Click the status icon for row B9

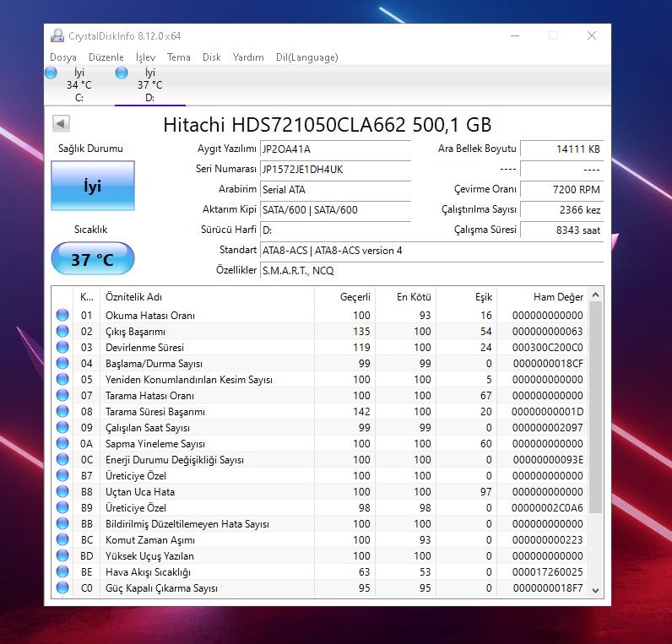pos(62,507)
